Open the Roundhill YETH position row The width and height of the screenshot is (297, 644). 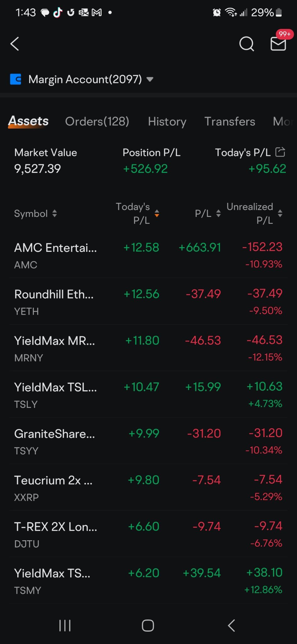[148, 302]
